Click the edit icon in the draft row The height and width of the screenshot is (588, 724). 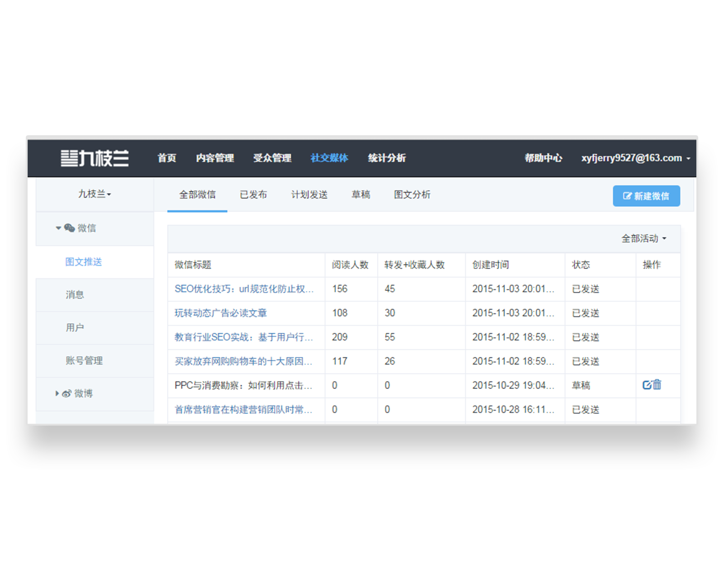[x=647, y=385]
